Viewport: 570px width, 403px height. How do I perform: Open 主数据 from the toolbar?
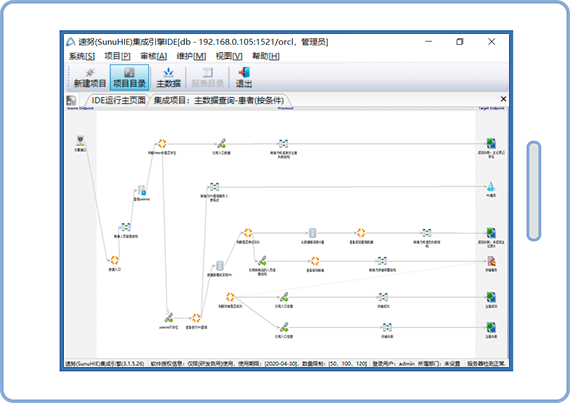tap(168, 77)
